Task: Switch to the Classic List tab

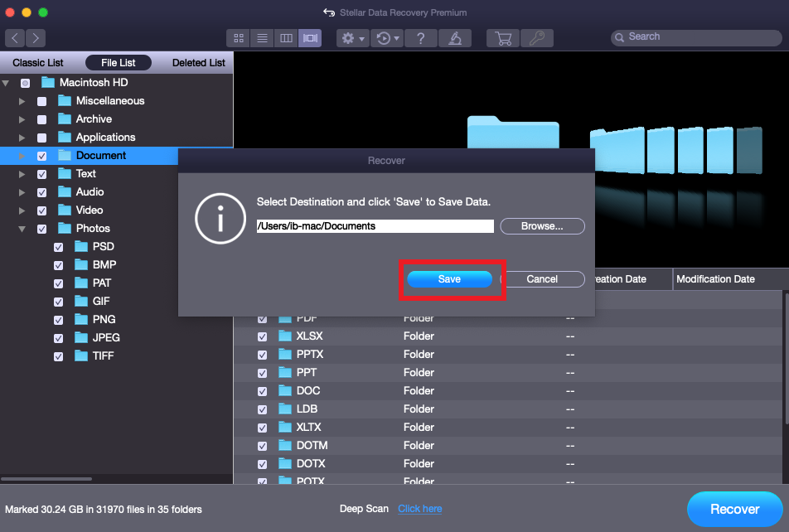Action: coord(38,63)
